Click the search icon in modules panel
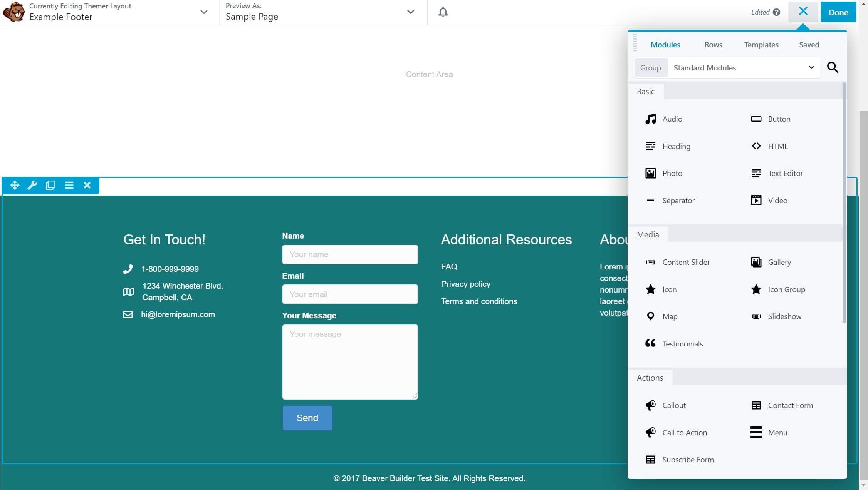 click(x=833, y=67)
